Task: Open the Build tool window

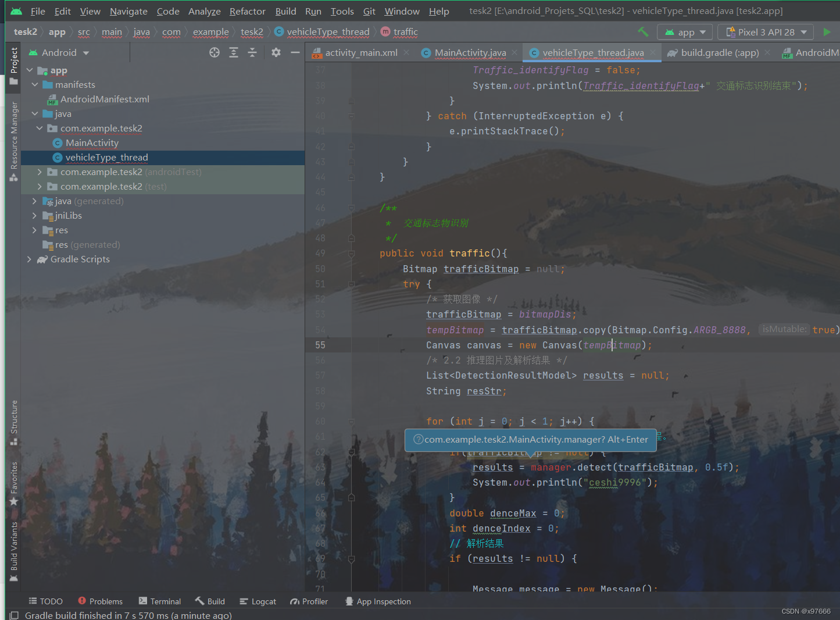Action: (x=210, y=601)
